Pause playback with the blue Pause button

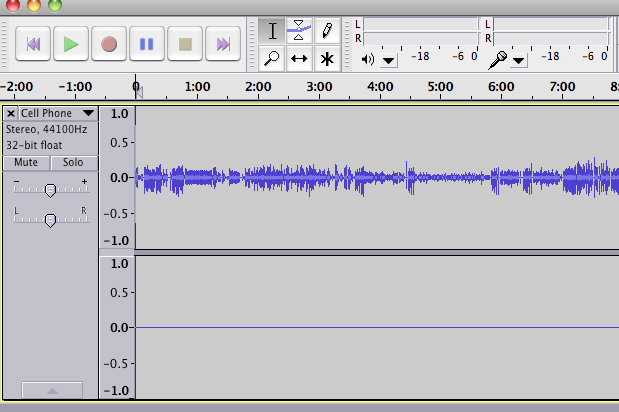click(147, 44)
